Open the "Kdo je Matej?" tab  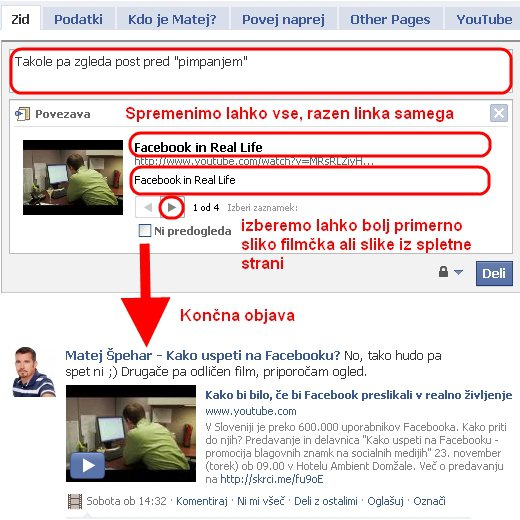coord(172,19)
